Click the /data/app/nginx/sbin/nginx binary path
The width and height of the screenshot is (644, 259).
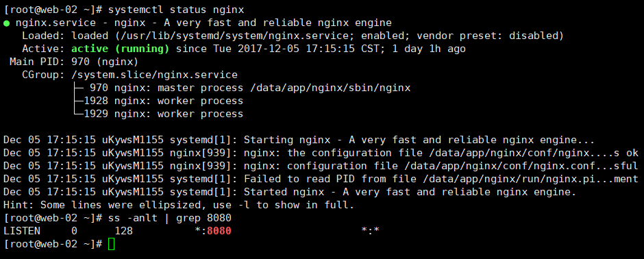pyautogui.click(x=330, y=88)
